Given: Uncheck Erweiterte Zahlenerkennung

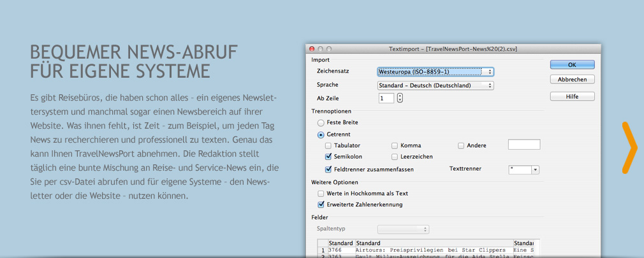Looking at the screenshot, I should pos(321,204).
